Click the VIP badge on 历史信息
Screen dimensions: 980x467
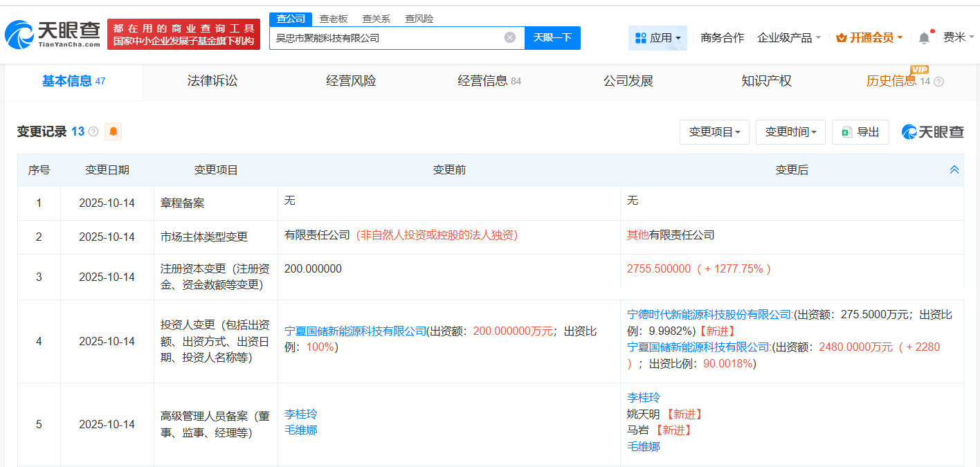(920, 71)
